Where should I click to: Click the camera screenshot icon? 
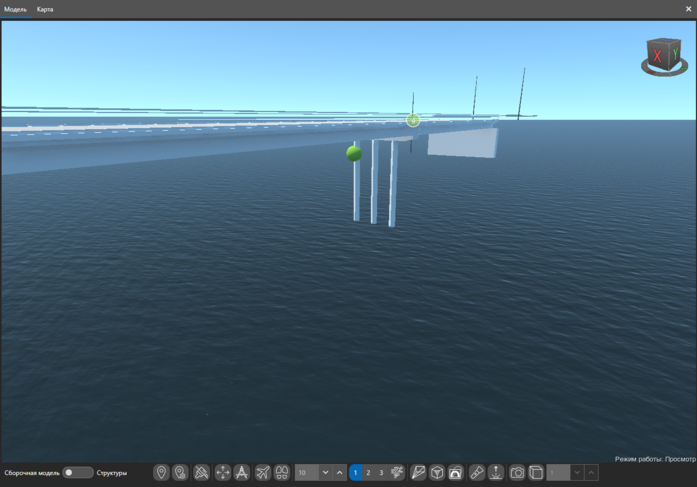[x=517, y=472]
